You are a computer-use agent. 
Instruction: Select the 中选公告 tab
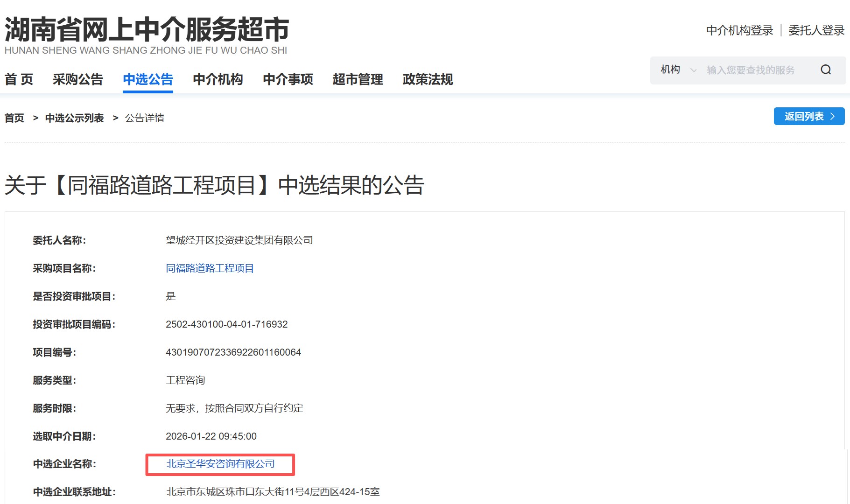(x=148, y=79)
